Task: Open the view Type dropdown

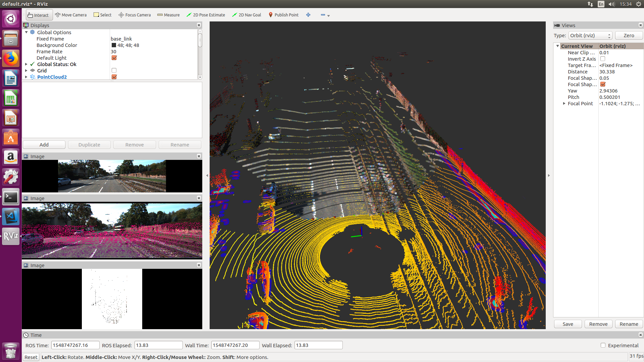Action: [590, 36]
